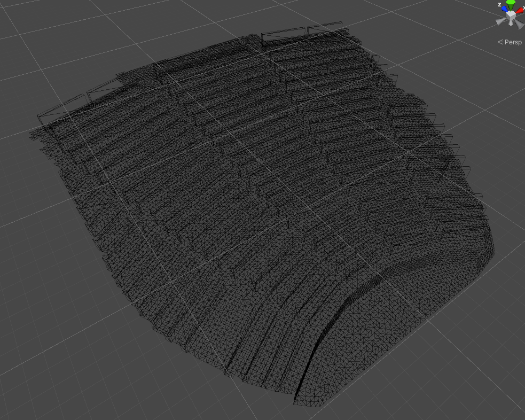Click the center cube of the orientation gizmo
Screen dimensions: 525x420
[511, 15]
